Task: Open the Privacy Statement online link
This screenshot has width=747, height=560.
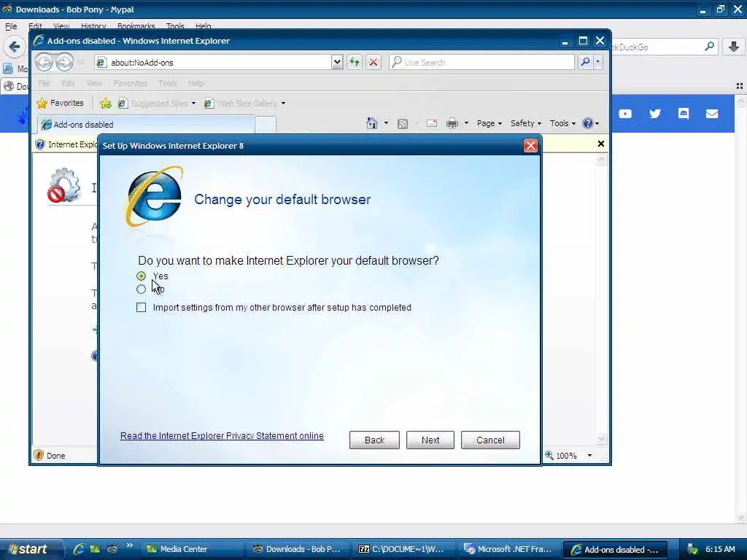Action: [x=222, y=436]
